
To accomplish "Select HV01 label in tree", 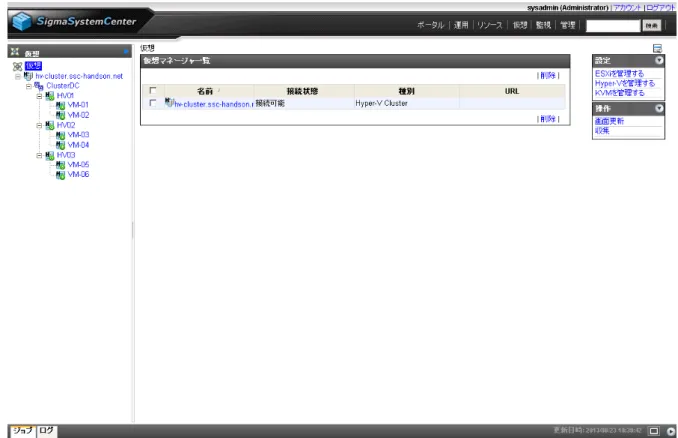I will point(65,96).
